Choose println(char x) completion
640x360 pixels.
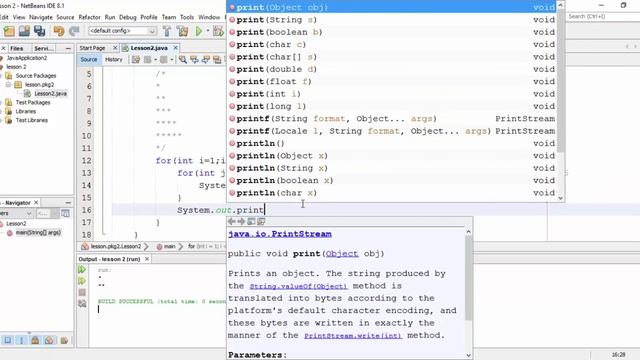click(x=392, y=193)
